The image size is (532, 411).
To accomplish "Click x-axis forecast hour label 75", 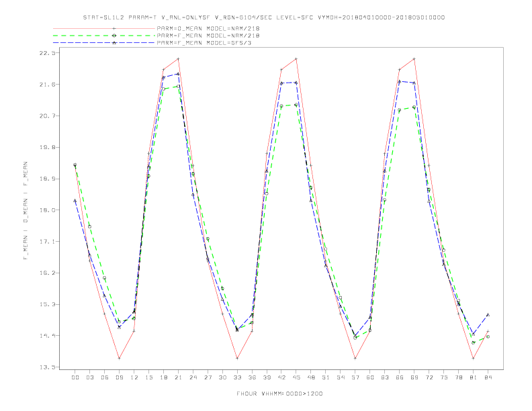I will pyautogui.click(x=444, y=377).
